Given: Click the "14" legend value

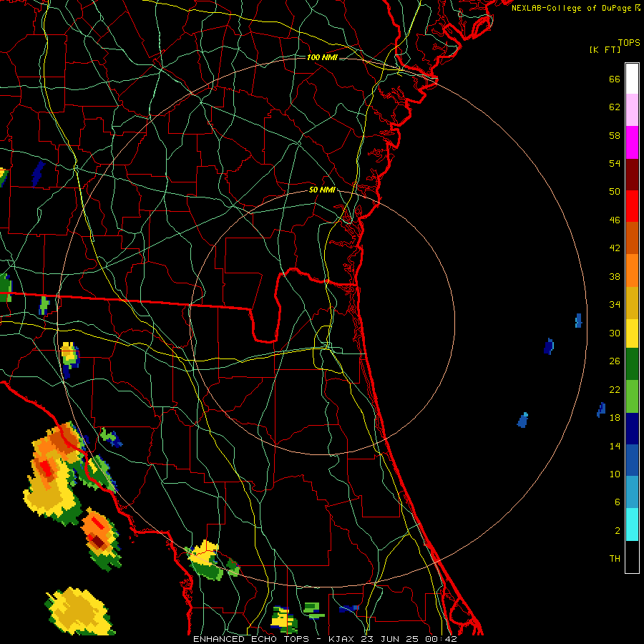Looking at the screenshot, I should tap(615, 446).
